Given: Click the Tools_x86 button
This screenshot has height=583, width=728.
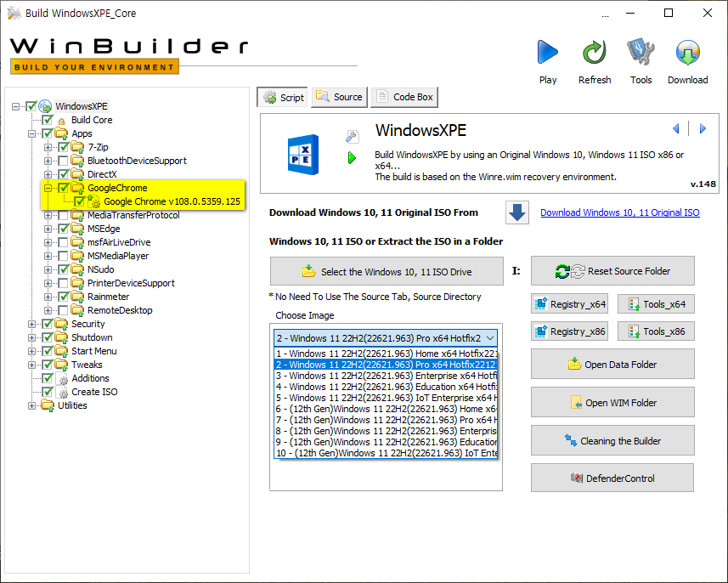Looking at the screenshot, I should tap(656, 331).
